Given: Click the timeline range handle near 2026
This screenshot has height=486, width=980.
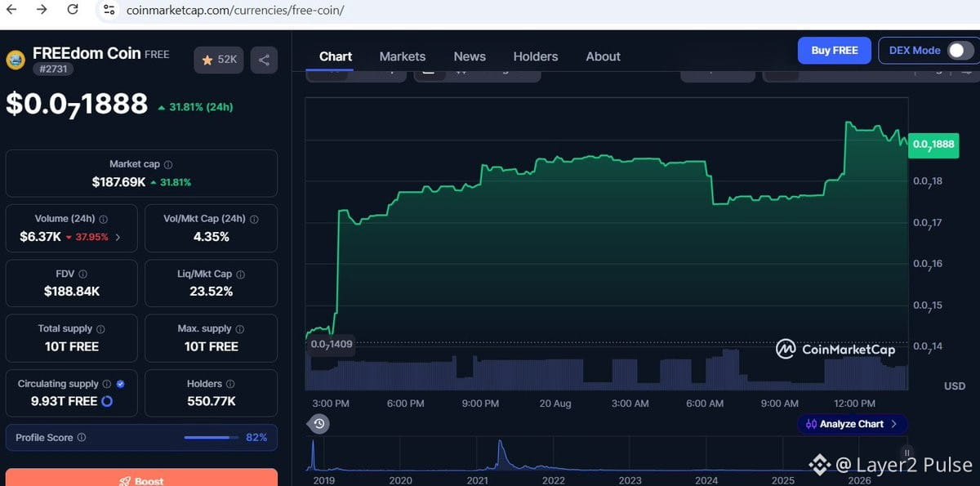Looking at the screenshot, I should [906, 453].
